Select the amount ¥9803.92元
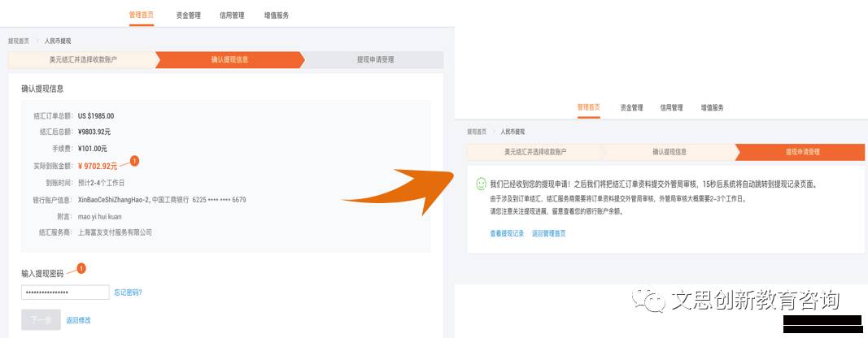The image size is (868, 338). click(x=94, y=132)
